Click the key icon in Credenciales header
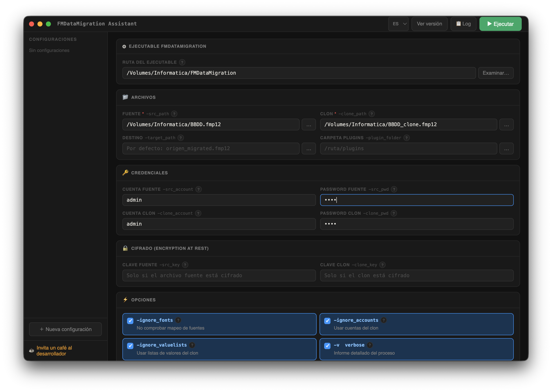The width and height of the screenshot is (552, 392). 125,173
